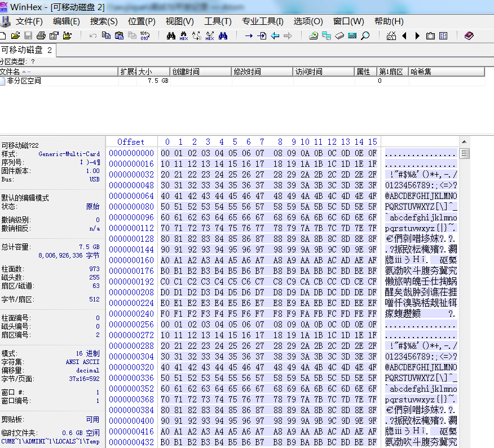
Task: Go back with the blue left arrow
Action: pos(275,36)
